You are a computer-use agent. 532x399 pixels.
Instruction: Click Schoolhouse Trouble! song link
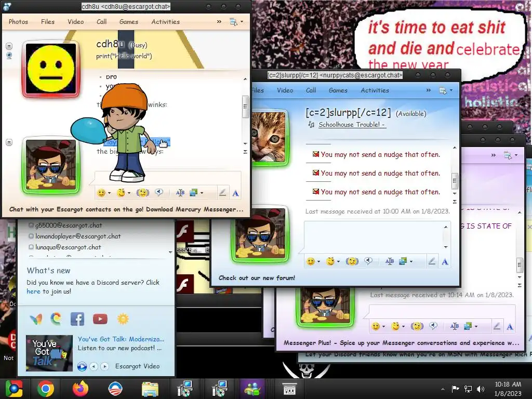click(x=352, y=125)
